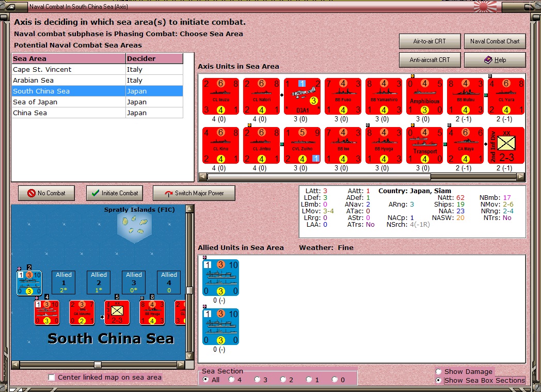Screen dimensions: 541x392
Task: Choose the Show Damage option
Action: point(438,372)
